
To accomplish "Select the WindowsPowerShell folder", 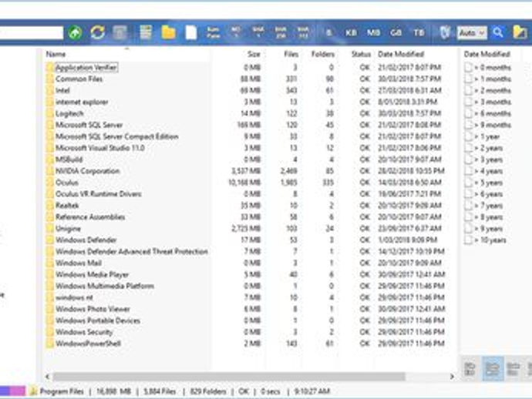I will pos(88,344).
